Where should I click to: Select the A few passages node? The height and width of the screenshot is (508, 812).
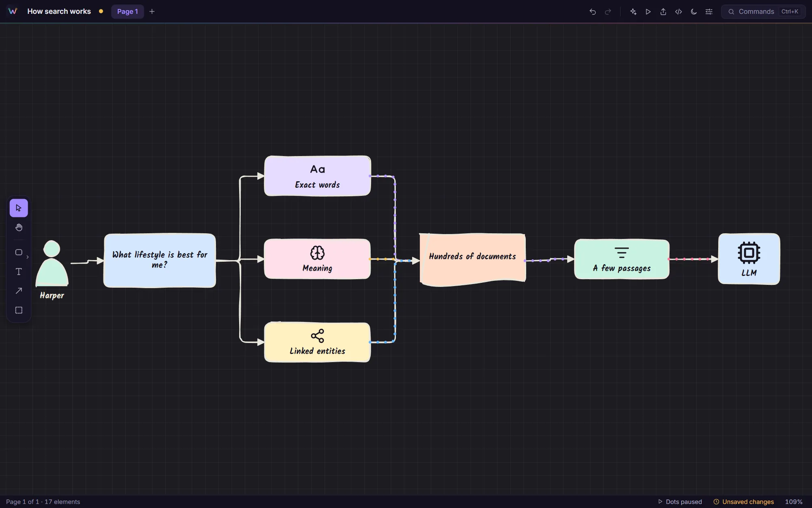tap(622, 259)
